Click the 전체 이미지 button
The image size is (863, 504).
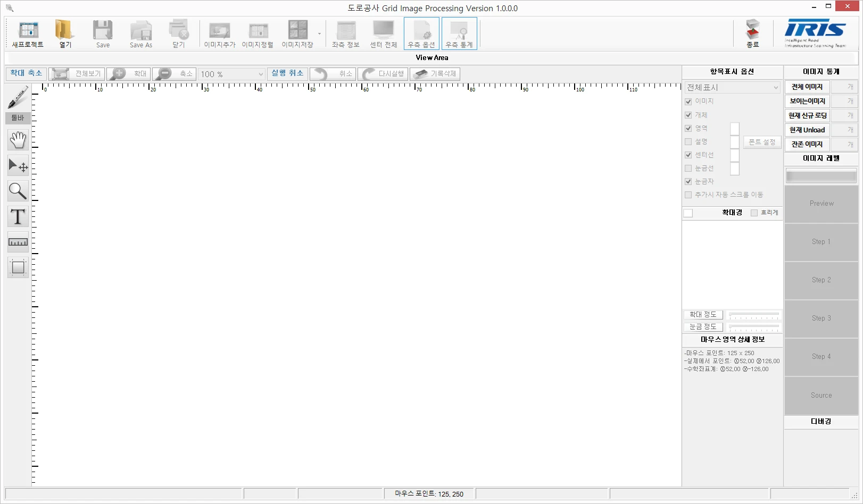(x=807, y=87)
